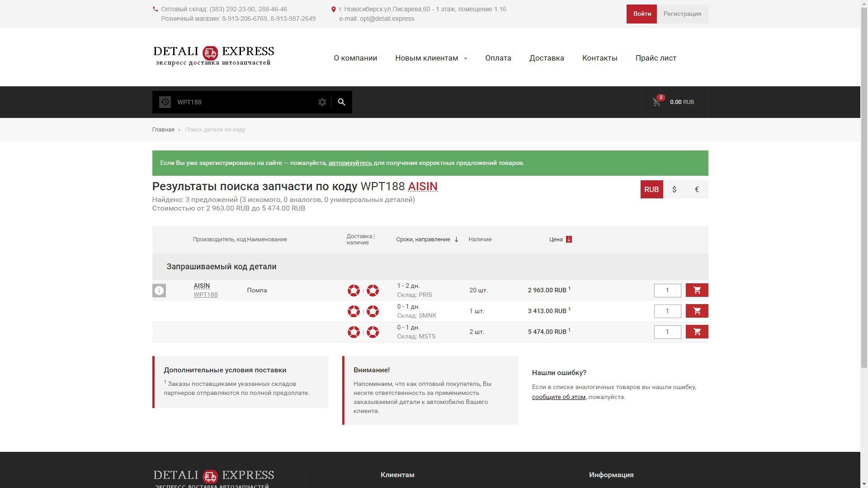Viewport: 868px width, 488px height.
Task: Click second delivery icon in SMNK row
Action: (373, 311)
